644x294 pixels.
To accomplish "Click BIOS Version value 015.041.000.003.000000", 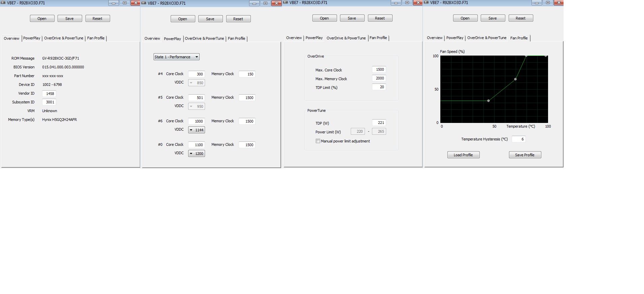I will point(63,67).
